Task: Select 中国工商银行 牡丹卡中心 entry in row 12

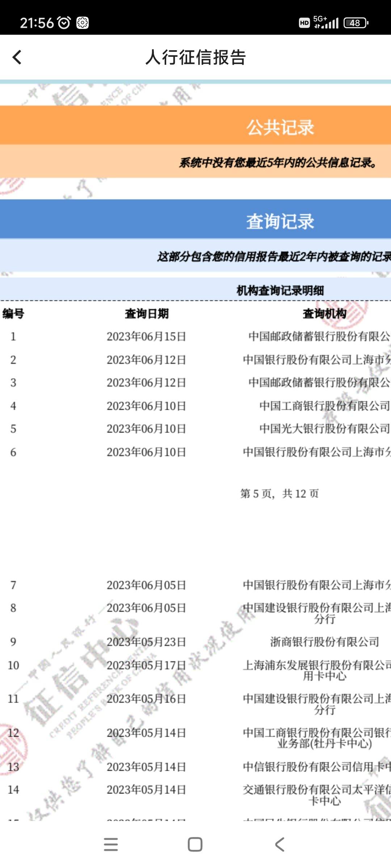Action: pos(317,738)
